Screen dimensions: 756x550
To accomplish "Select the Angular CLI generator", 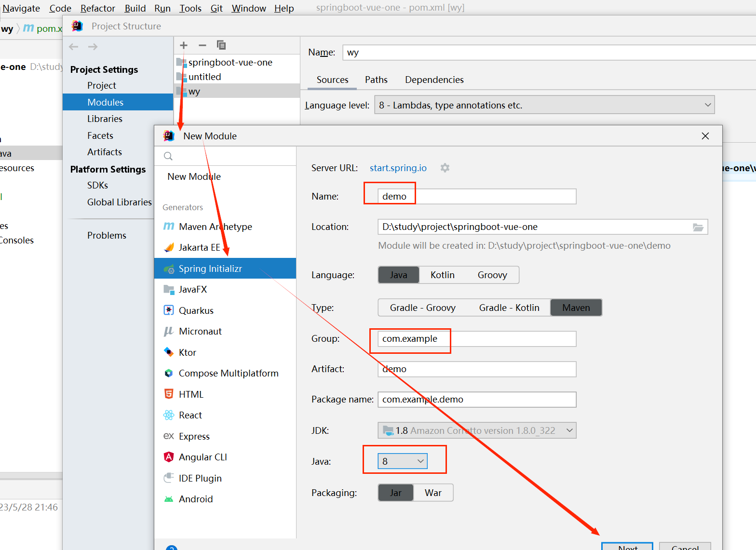I will (x=225, y=457).
